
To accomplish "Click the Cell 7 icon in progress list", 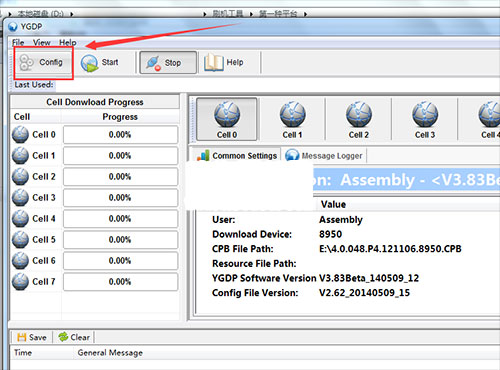I will point(20,282).
